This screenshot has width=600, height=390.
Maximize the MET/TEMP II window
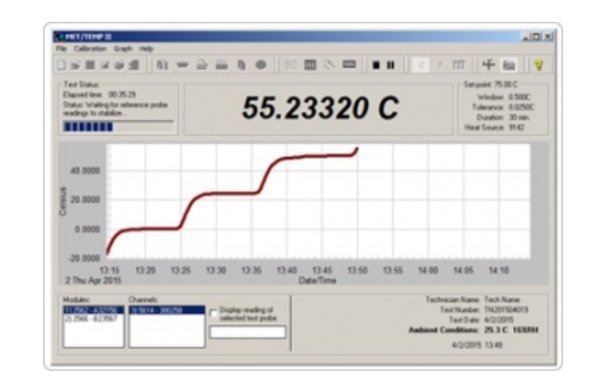tap(536, 37)
